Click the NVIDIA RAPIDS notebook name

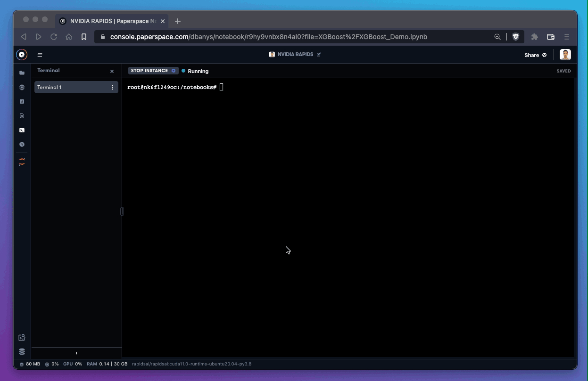tap(295, 55)
